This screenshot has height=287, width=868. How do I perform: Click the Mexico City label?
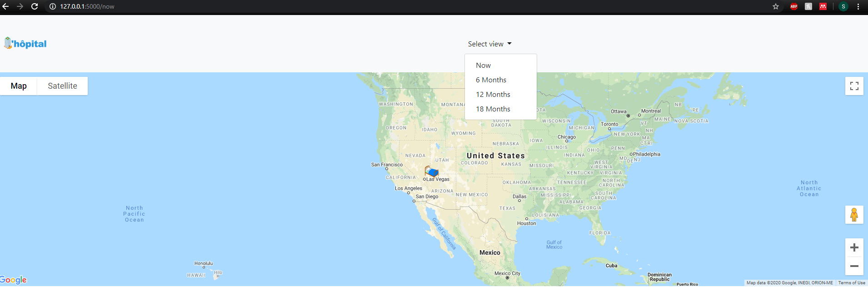tap(507, 273)
